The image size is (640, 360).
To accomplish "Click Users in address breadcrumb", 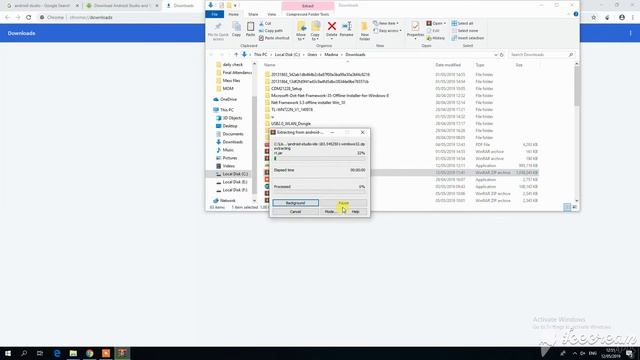I will click(312, 55).
